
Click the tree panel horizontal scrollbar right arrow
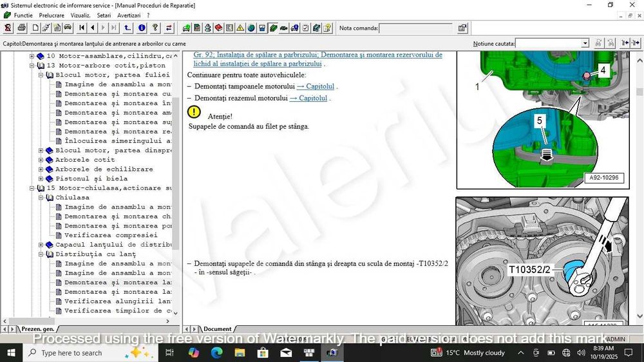[x=167, y=321]
